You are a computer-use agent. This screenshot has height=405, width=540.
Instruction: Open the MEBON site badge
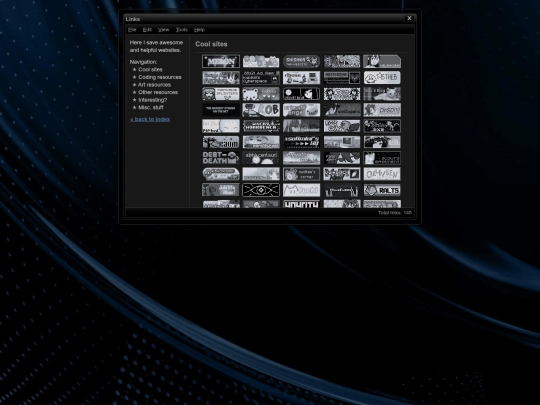(x=221, y=61)
